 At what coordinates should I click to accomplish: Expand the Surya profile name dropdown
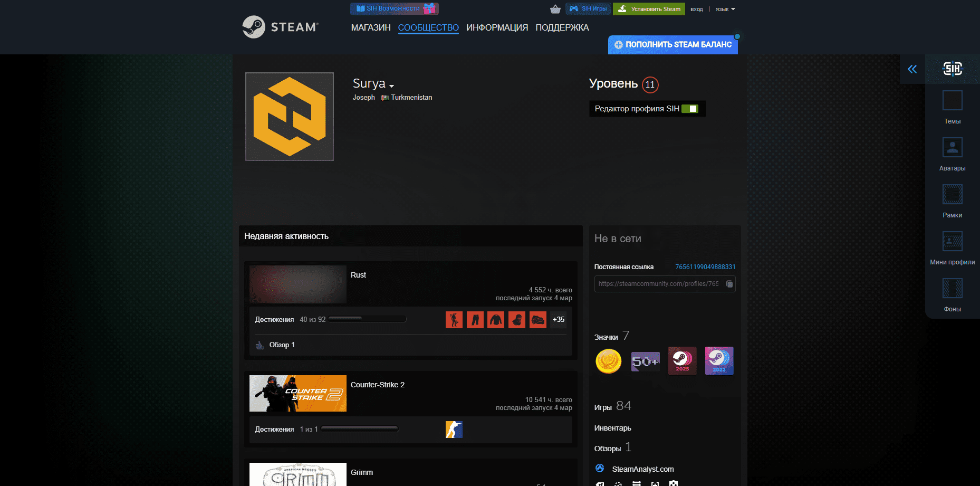(x=392, y=85)
